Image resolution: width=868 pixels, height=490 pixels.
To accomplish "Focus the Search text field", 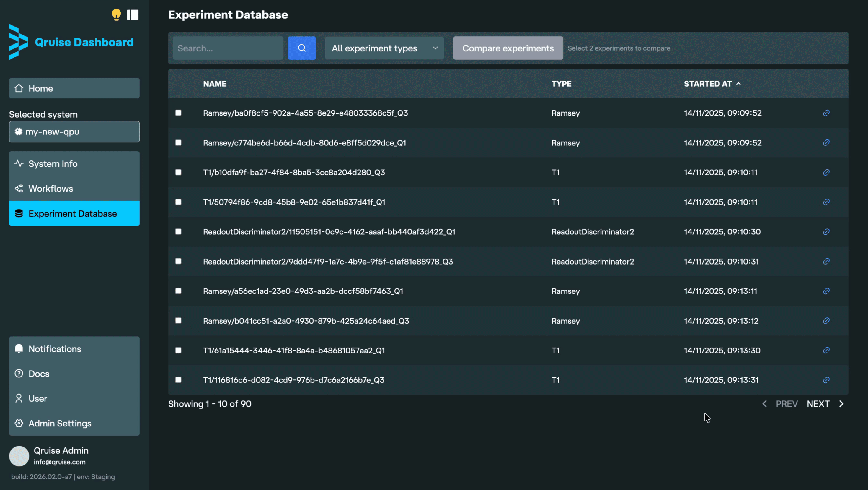I will tap(228, 48).
